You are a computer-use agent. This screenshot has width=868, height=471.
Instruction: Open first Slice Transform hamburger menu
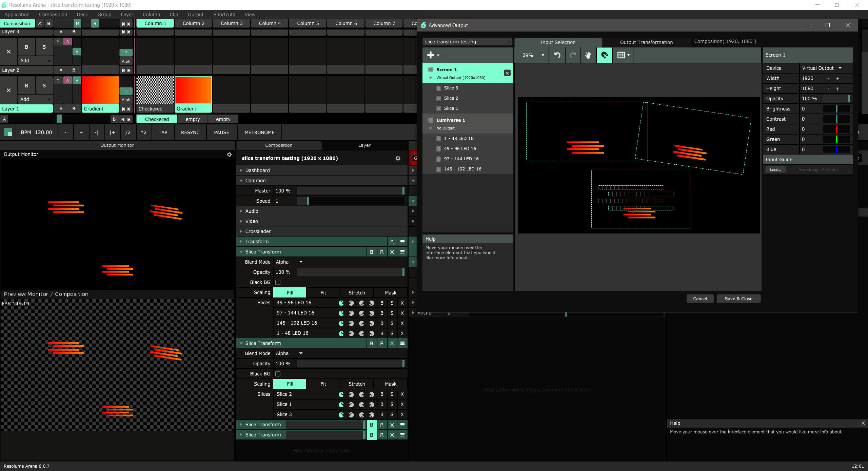[x=402, y=252]
